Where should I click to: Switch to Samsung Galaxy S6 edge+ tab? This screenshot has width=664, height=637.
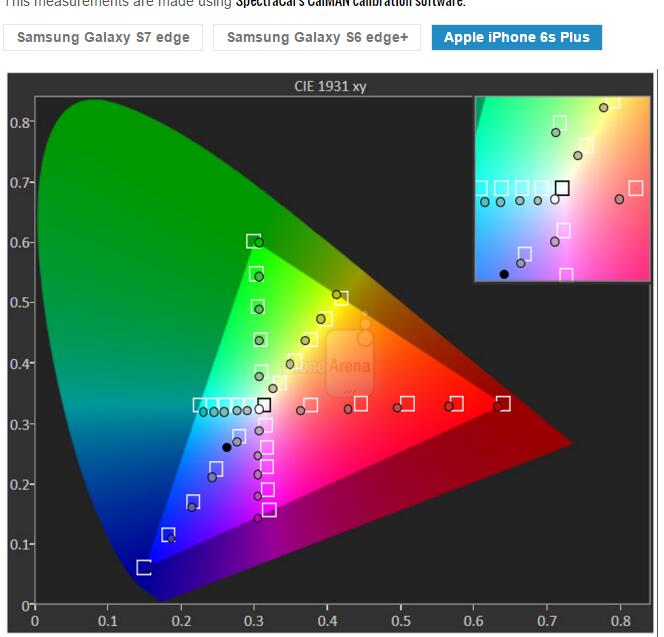click(x=317, y=37)
